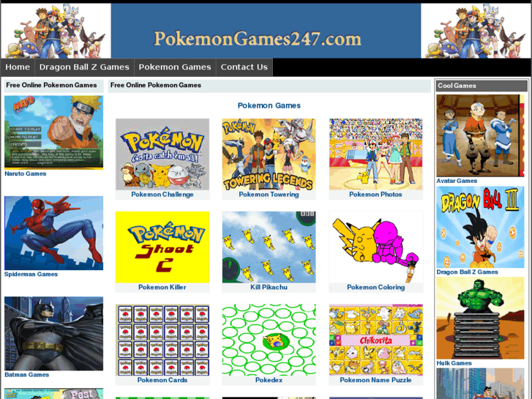Image resolution: width=532 pixels, height=399 pixels.
Task: Open the Pokemon Photos text link
Action: click(376, 195)
